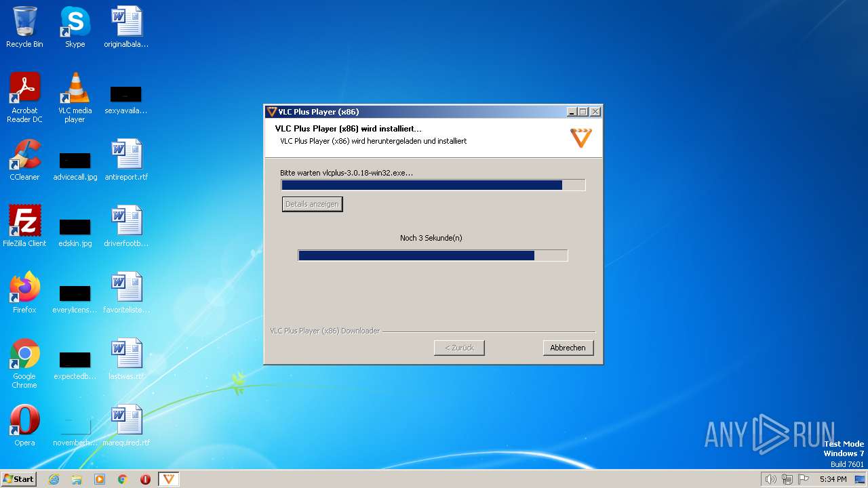The image size is (868, 488).
Task: Select the everylicens... file icon
Action: tap(75, 299)
